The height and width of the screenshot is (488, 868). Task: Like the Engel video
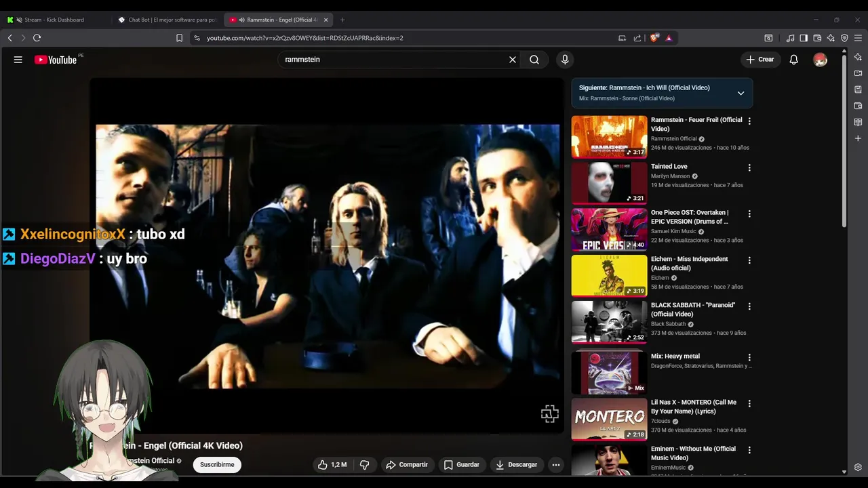332,465
